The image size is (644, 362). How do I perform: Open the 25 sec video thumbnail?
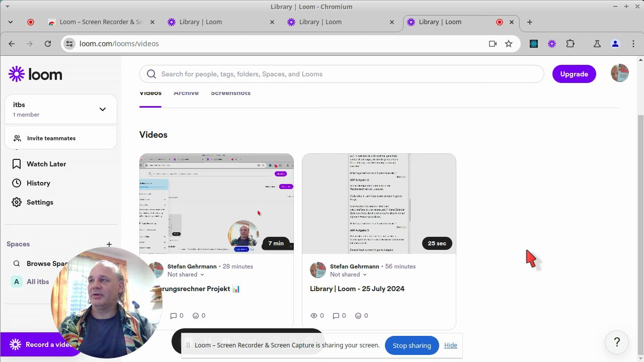[379, 204]
